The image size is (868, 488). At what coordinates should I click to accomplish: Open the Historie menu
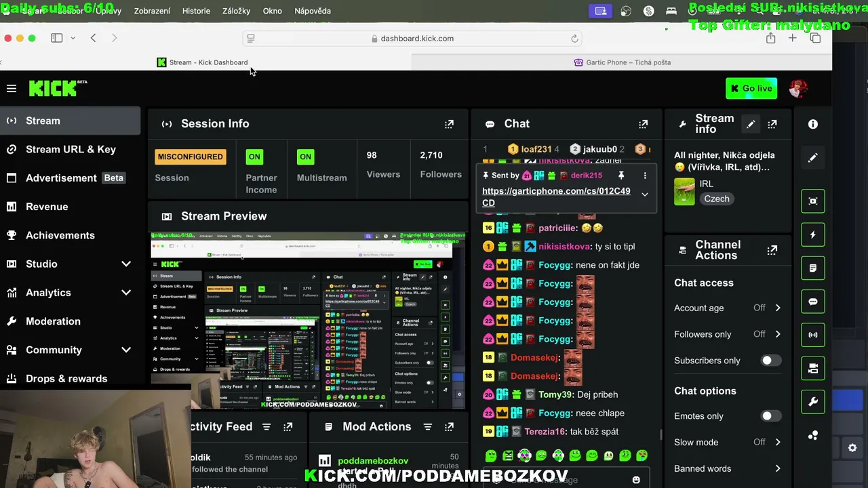[x=196, y=11]
